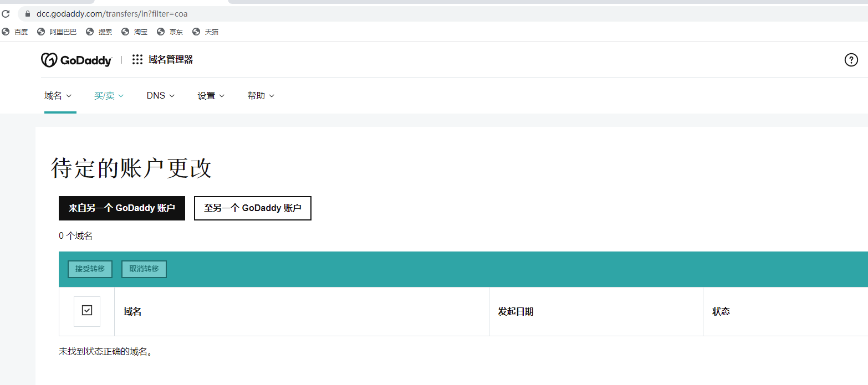Click the 0 个域名 count text
This screenshot has height=385, width=868.
75,236
